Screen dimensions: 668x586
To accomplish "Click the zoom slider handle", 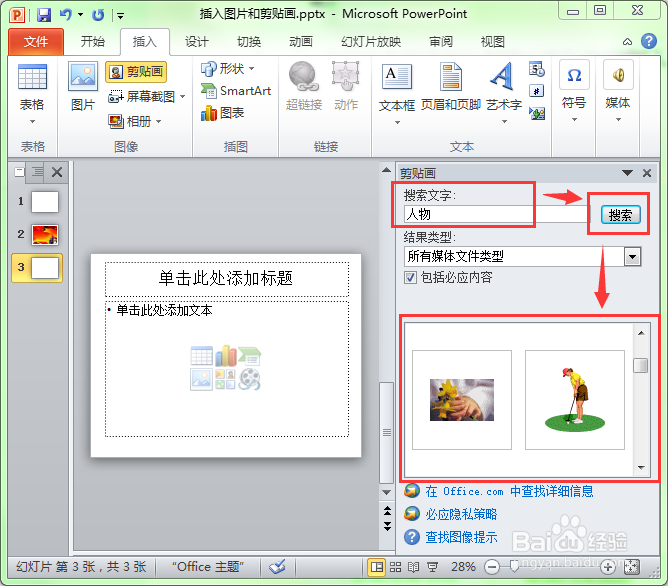I will (x=514, y=566).
